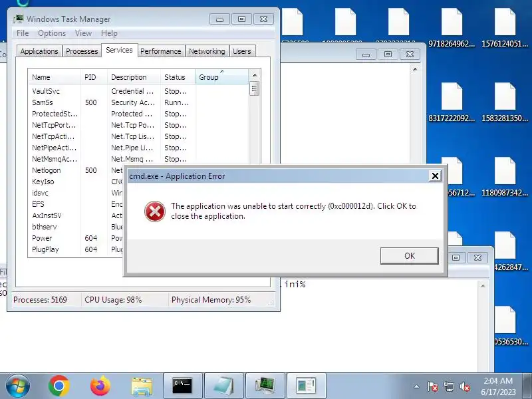This screenshot has height=399, width=532.
Task: Sort services by Status column
Action: pos(178,77)
